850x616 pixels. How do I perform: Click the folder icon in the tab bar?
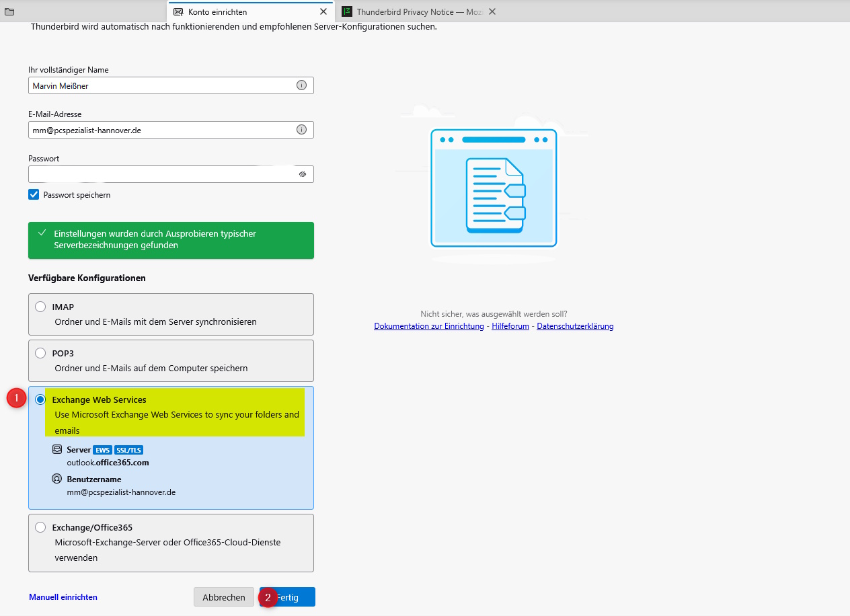[9, 11]
